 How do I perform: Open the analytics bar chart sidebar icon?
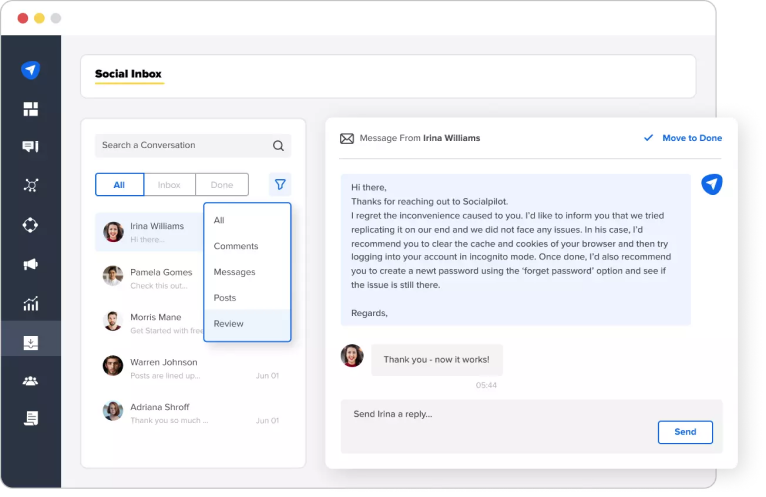point(30,303)
